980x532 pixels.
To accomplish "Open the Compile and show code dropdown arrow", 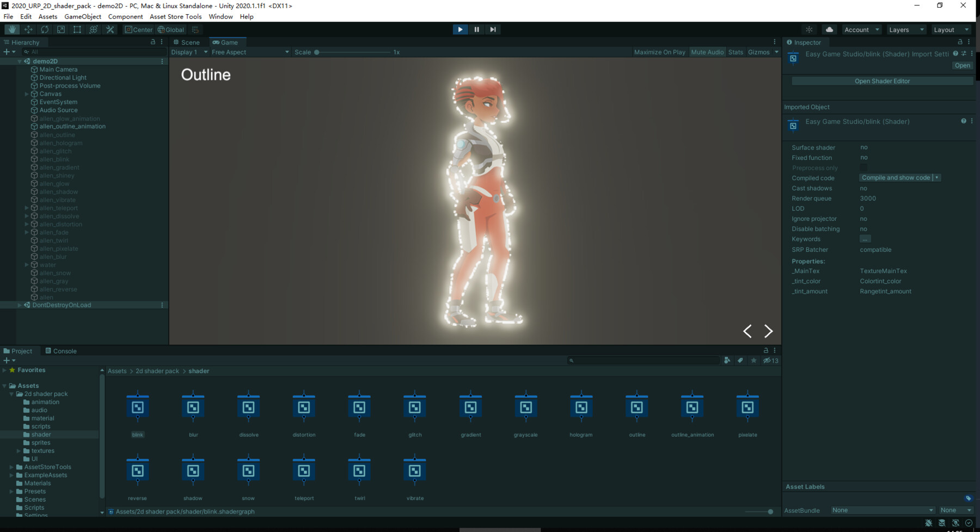I will (936, 177).
